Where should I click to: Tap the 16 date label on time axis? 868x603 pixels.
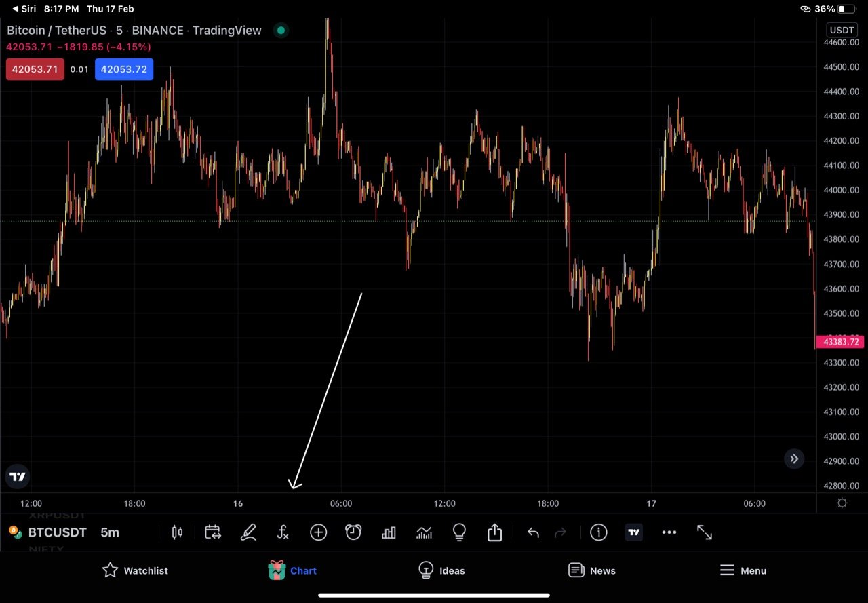[x=238, y=503]
